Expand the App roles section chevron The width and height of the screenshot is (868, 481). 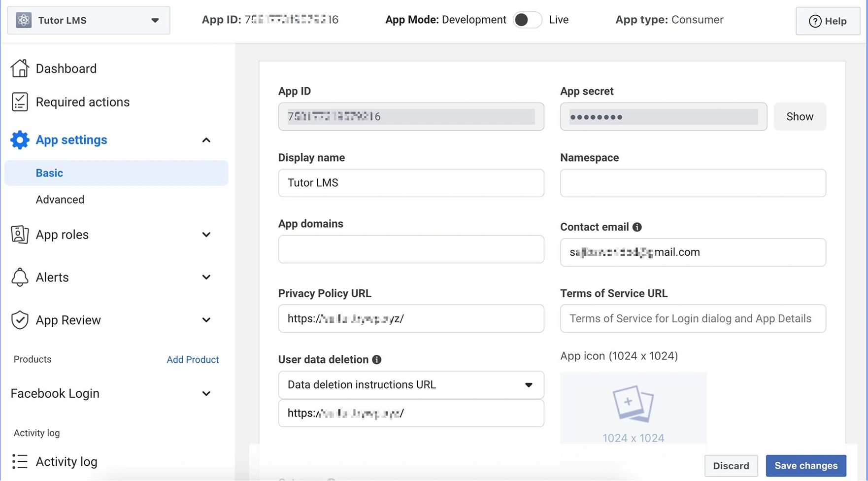tap(206, 235)
